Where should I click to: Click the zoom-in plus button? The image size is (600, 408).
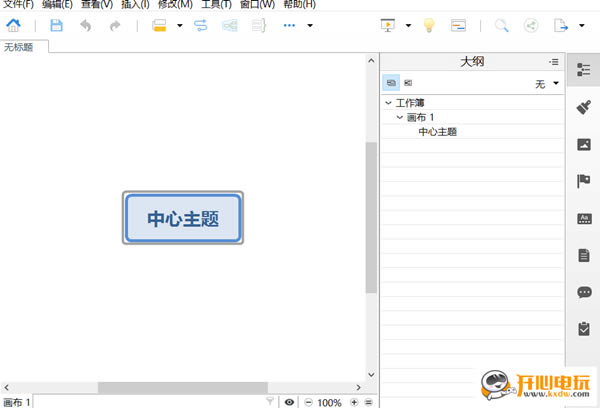point(354,402)
